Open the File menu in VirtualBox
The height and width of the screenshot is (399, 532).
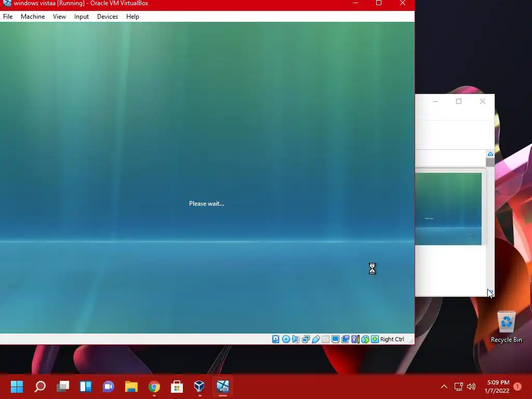click(x=8, y=16)
